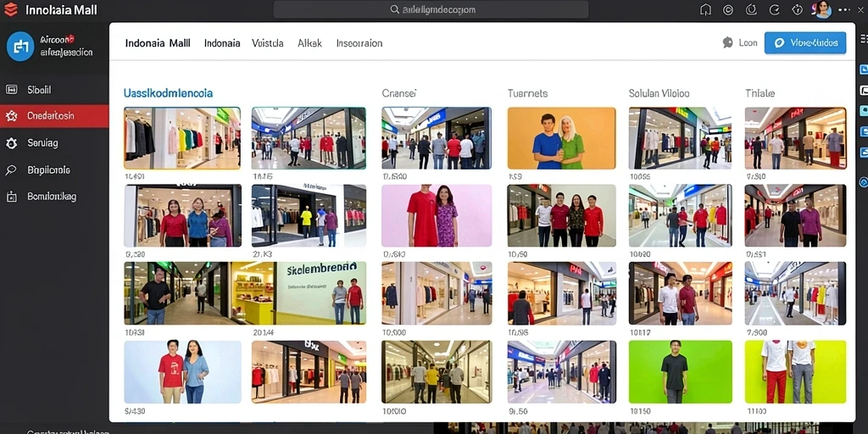The width and height of the screenshot is (868, 434).
Task: Open the Bomulontkag sidebar icon
Action: point(11,197)
